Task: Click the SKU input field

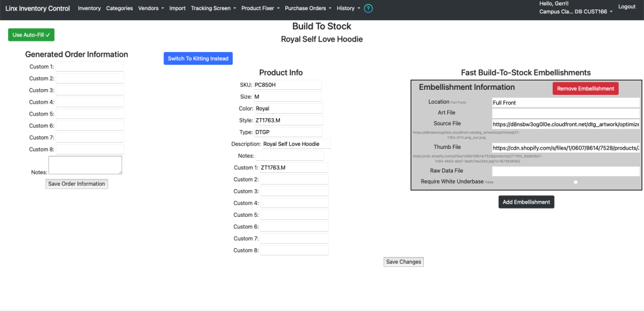Action: point(287,85)
